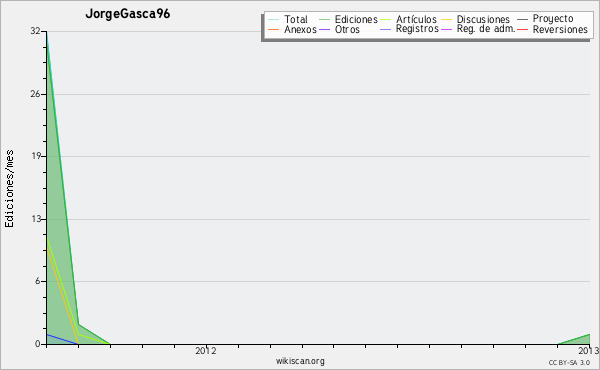Click the cyan Total legend color line

(x=274, y=19)
